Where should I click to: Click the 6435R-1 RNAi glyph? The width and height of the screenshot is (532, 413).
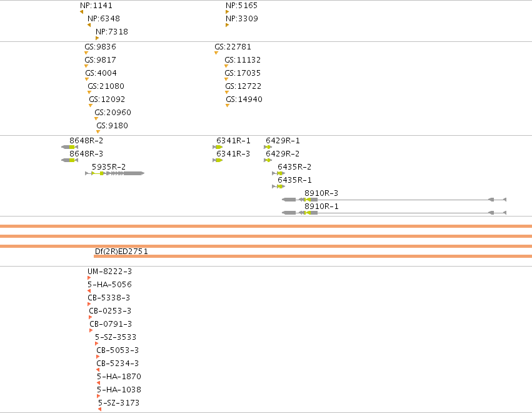[x=279, y=186]
